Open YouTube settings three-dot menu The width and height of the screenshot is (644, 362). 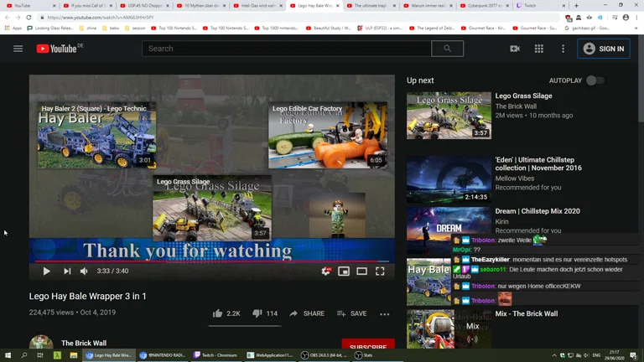tap(563, 49)
